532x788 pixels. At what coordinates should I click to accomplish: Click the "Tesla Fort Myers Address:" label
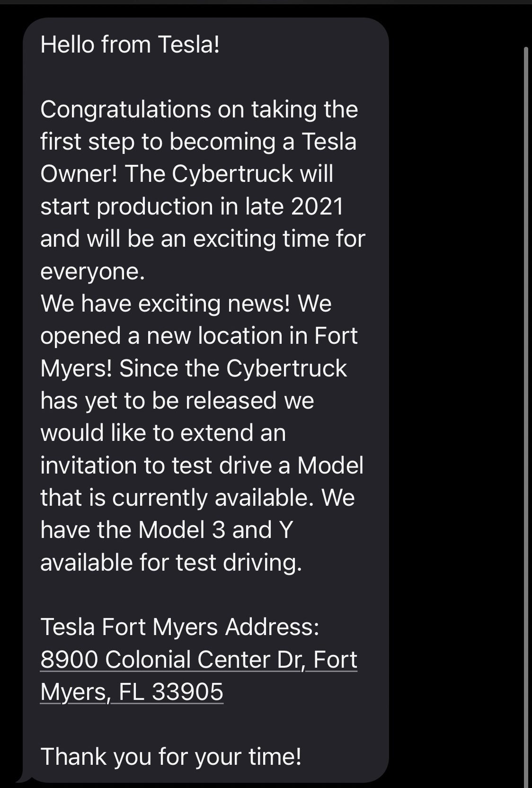click(x=180, y=627)
